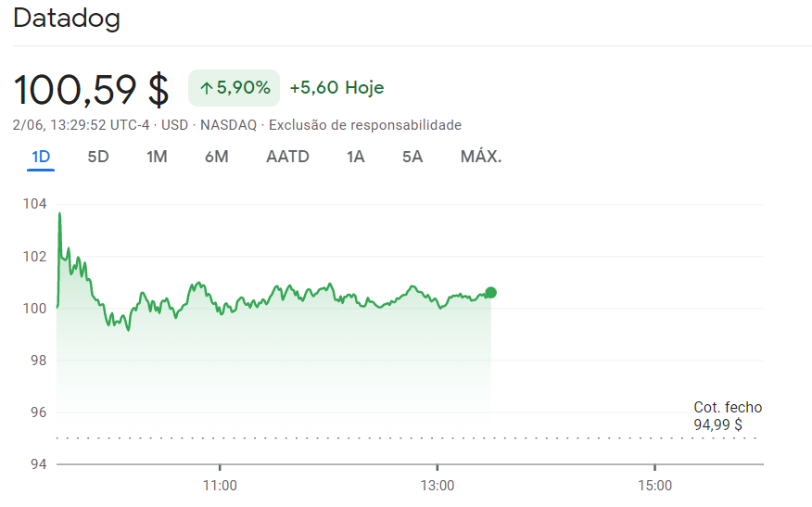This screenshot has height=507, width=812.
Task: Click the 2/06, 13:29:52 UTC-4 timestamp
Action: [82, 125]
